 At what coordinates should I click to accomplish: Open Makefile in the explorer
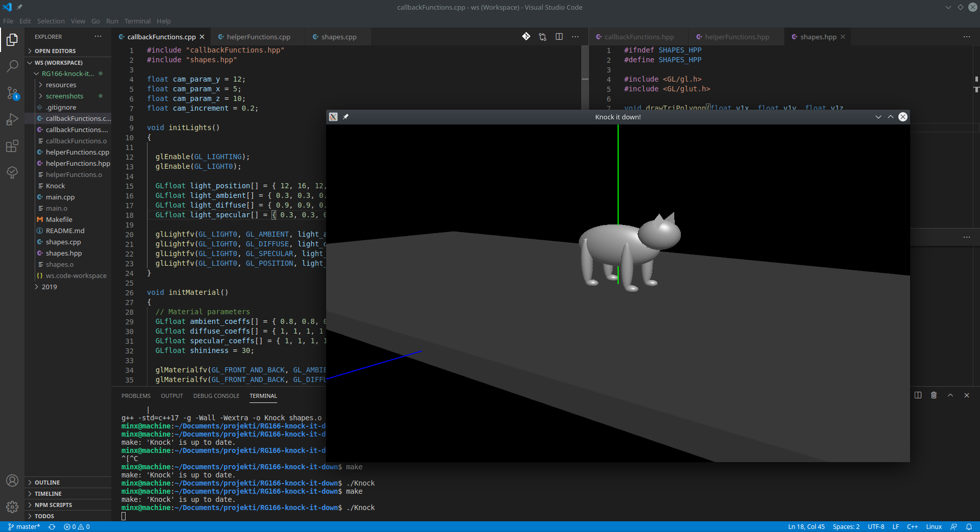[68, 220]
